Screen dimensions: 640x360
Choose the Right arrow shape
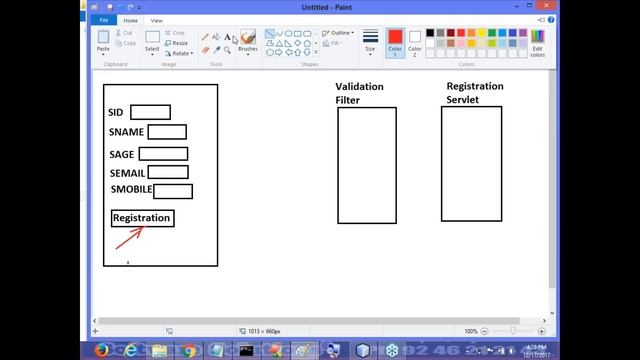(x=279, y=52)
